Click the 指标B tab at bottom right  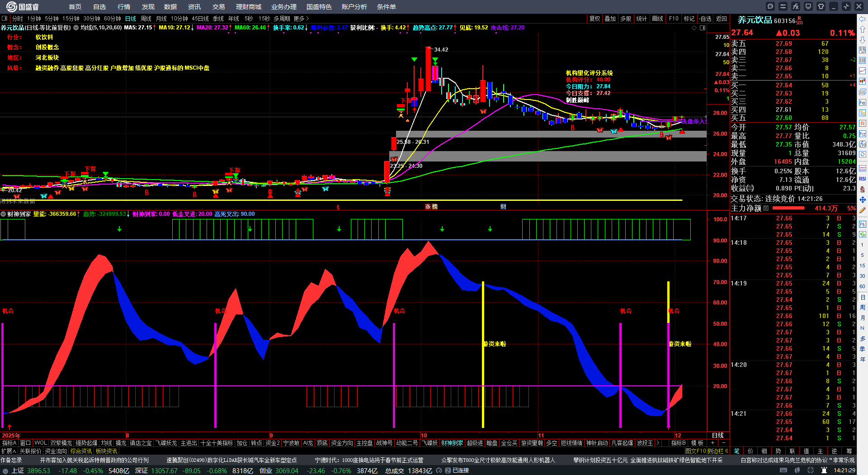pyautogui.click(x=678, y=443)
